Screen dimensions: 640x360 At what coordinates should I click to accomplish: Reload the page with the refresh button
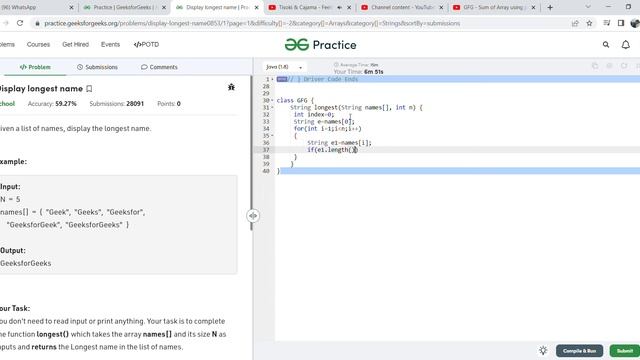pos(20,23)
